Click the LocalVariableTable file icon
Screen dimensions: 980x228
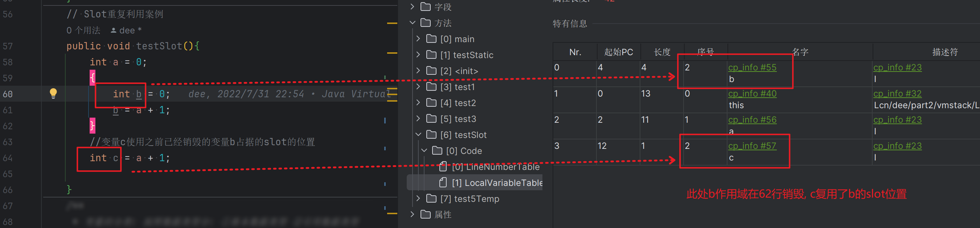(x=443, y=183)
